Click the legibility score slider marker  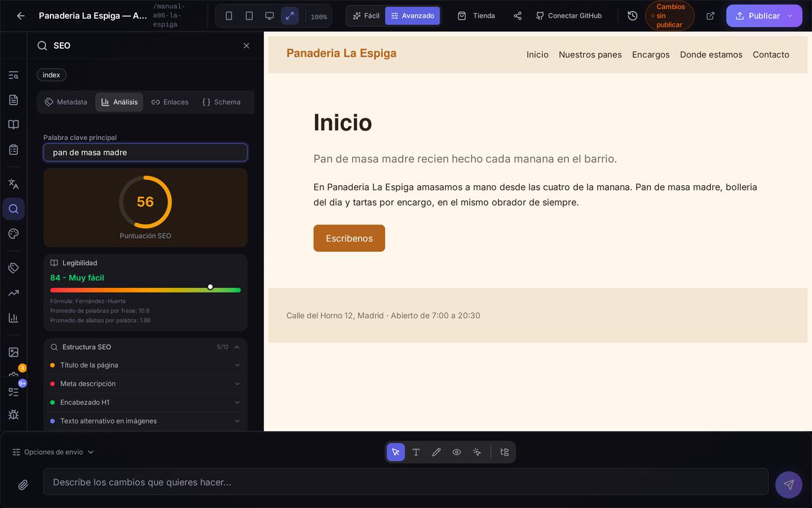click(x=210, y=287)
